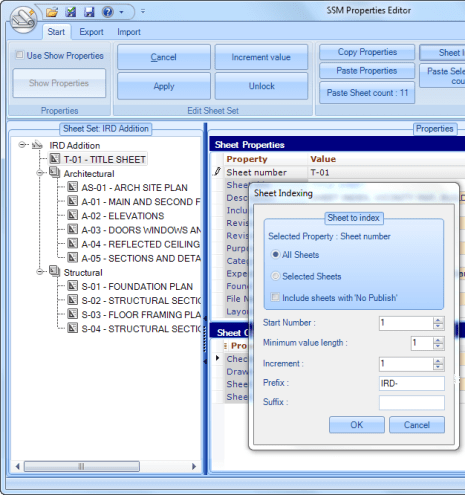This screenshot has height=495, width=465.
Task: Click the AS-01 ARCH SITE PLAN sheet icon
Action: 72,187
